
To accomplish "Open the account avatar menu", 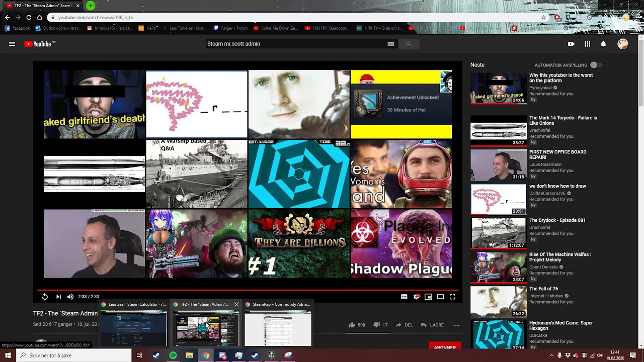I will (623, 44).
